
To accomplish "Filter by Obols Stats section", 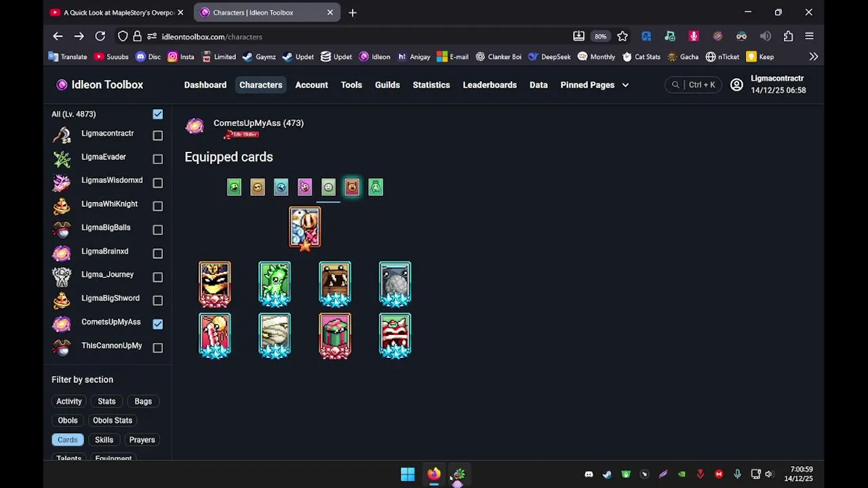I will (113, 420).
